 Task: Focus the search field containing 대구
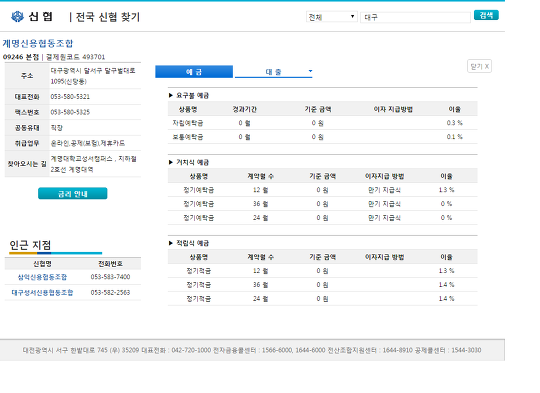click(415, 17)
